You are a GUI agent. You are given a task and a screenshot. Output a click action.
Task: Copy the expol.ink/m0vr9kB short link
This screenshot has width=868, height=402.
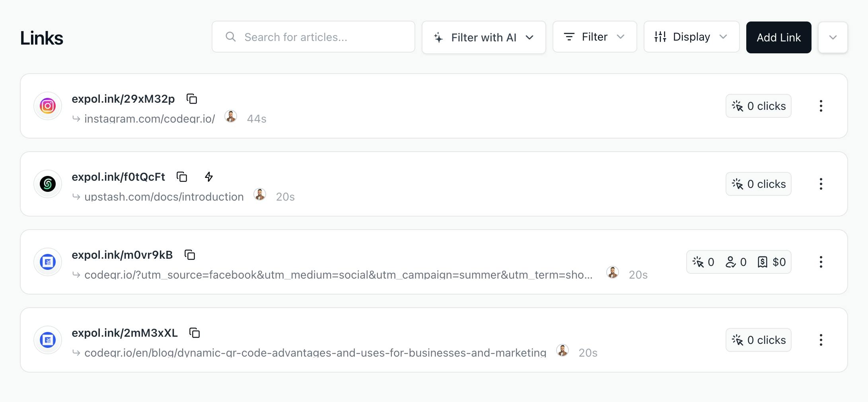point(190,255)
